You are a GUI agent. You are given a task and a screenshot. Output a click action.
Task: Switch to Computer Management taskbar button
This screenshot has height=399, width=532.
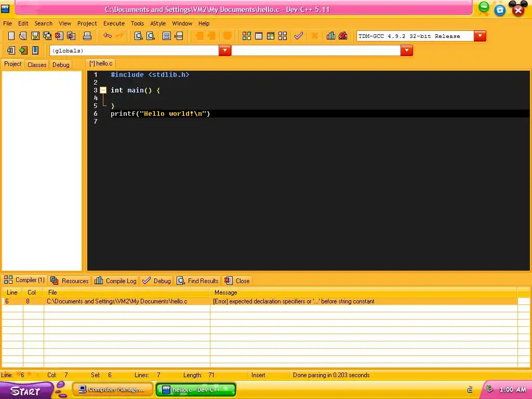pyautogui.click(x=113, y=390)
